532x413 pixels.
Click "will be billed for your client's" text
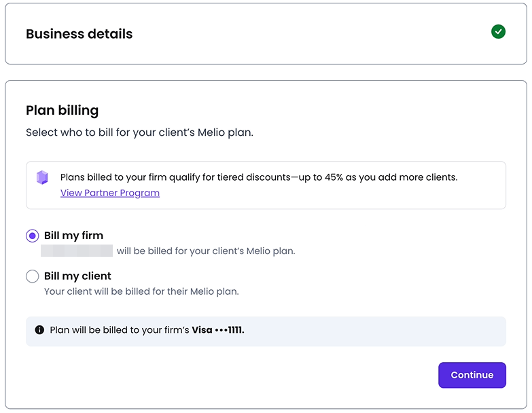click(206, 251)
